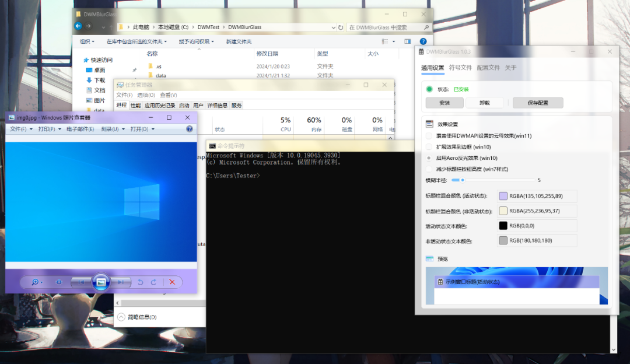Toggle the preview pane icon in File Explorer

pos(408,41)
